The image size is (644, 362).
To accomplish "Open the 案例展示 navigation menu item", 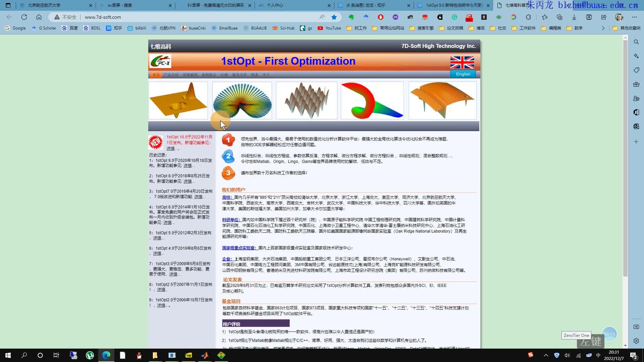I will click(209, 75).
